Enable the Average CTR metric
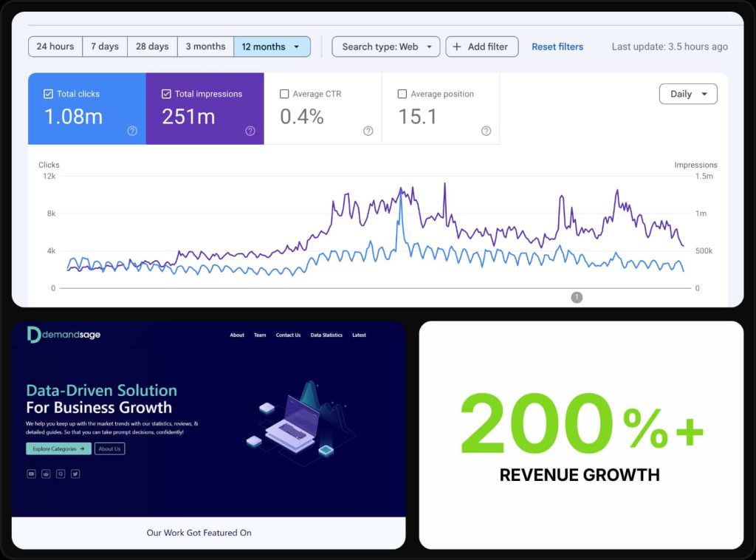The image size is (756, 560). tap(284, 94)
